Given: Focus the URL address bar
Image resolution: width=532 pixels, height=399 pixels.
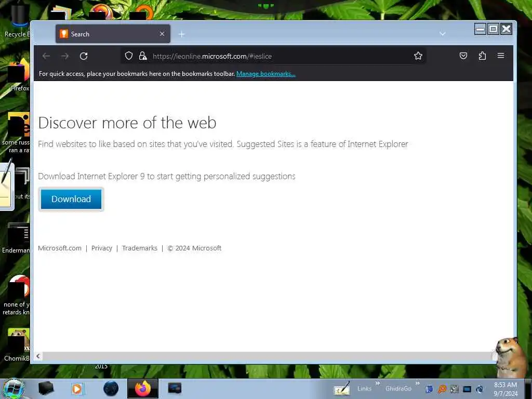Looking at the screenshot, I should pos(273,56).
